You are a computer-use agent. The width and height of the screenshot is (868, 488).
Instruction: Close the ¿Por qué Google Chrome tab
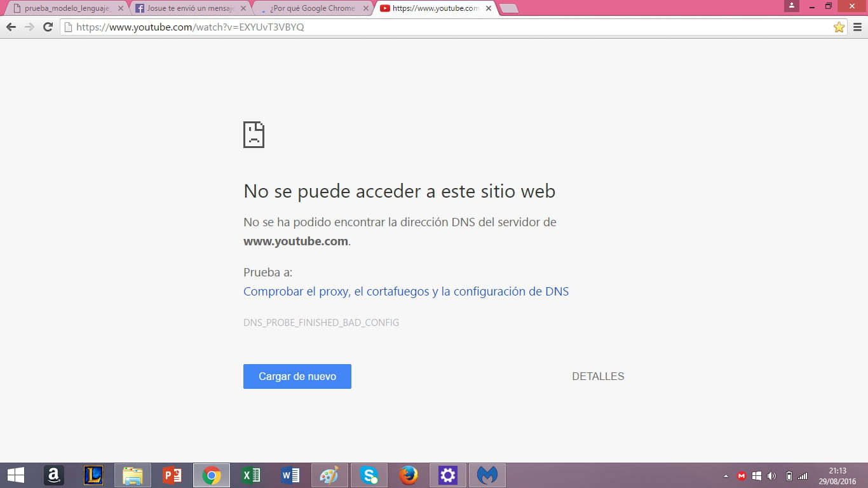pyautogui.click(x=366, y=8)
